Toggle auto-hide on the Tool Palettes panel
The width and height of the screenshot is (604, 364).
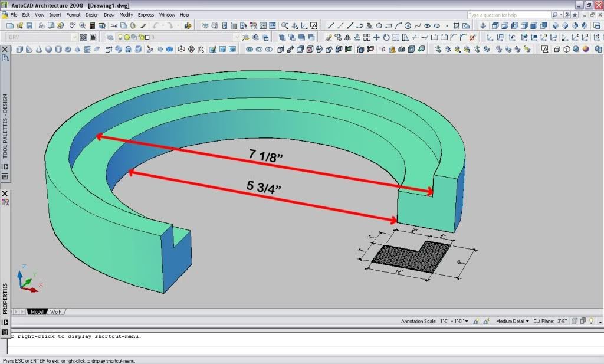coord(5,167)
